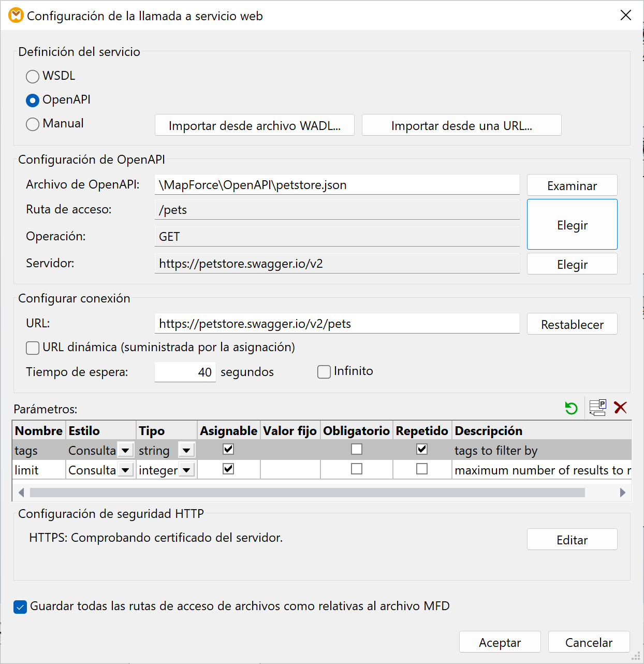
Task: Edit the HTTP security settings
Action: [572, 539]
